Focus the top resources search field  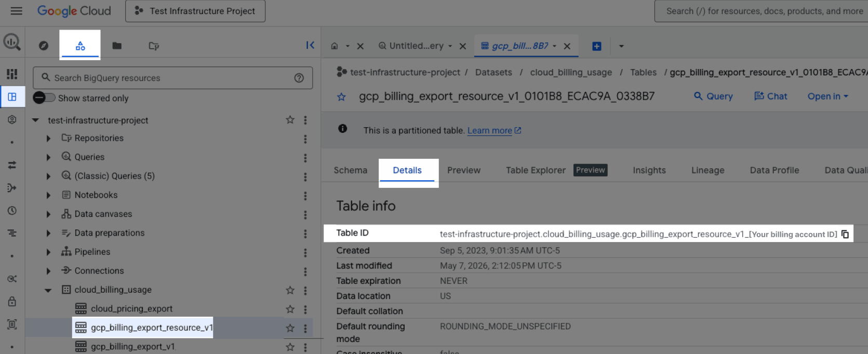[762, 11]
